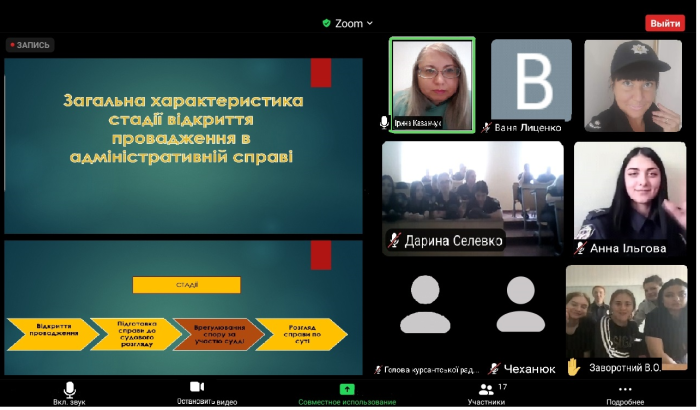Stop camera with Остановить видео
Image resolution: width=700 pixels, height=410 pixels.
(198, 390)
